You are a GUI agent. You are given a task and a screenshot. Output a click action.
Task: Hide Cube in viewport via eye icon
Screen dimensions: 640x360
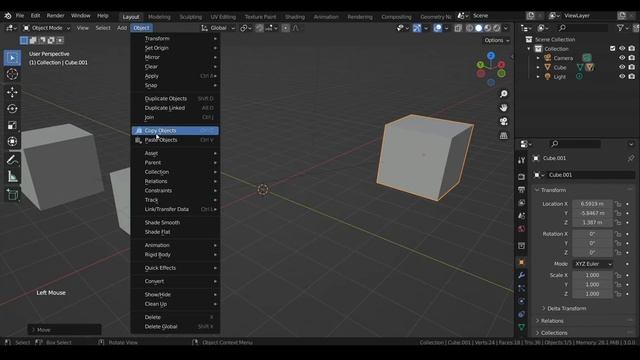622,67
